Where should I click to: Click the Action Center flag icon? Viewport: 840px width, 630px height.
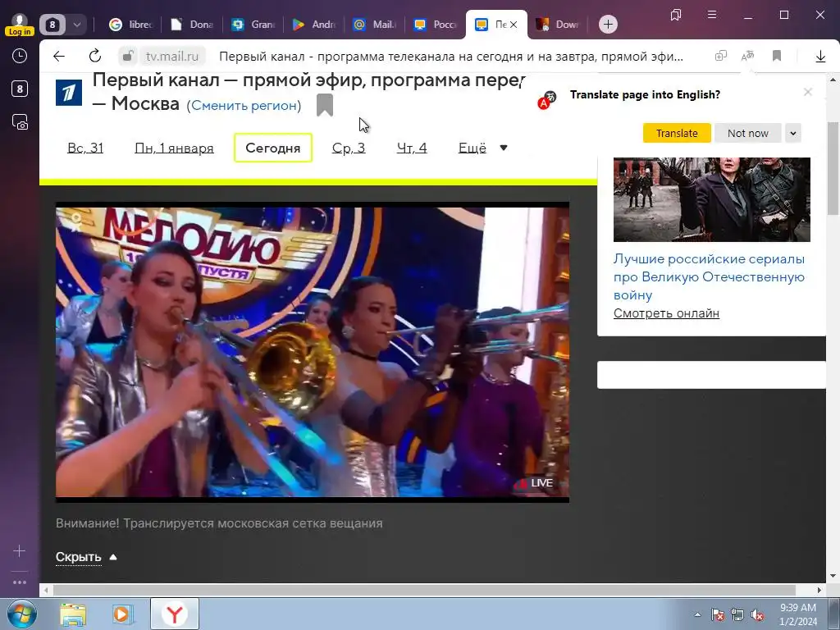(717, 614)
